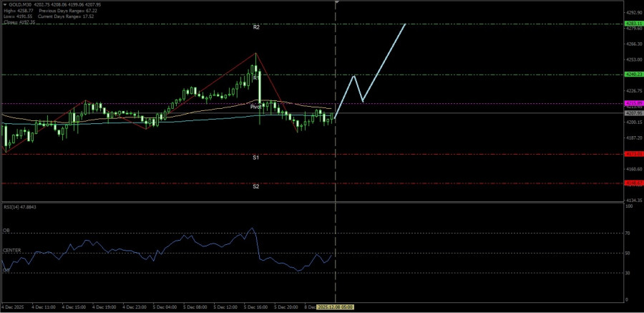Viewport: 644px width, 313px height.
Task: Click the gray 4207.95 current price tag
Action: point(633,113)
